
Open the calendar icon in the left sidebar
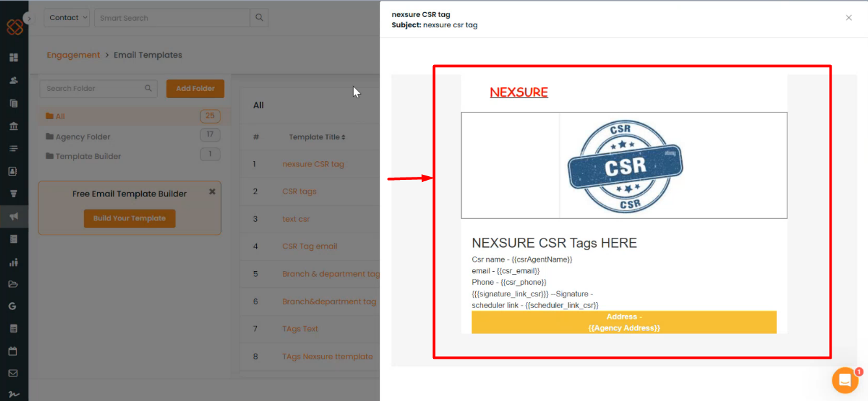click(14, 351)
